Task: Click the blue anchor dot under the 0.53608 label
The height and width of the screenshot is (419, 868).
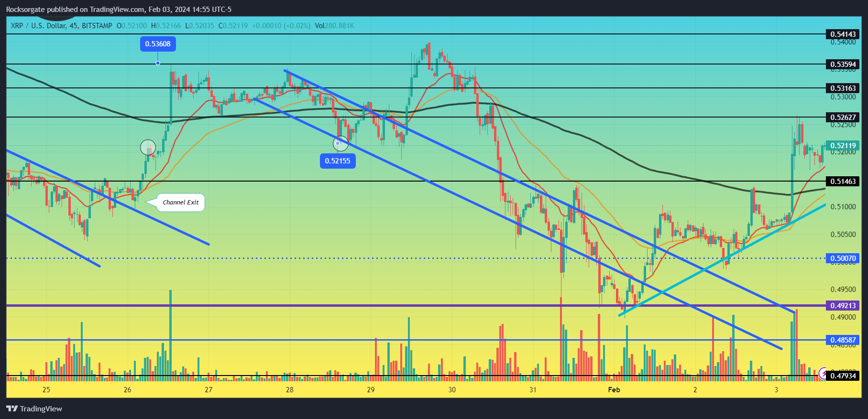Action: 158,63
